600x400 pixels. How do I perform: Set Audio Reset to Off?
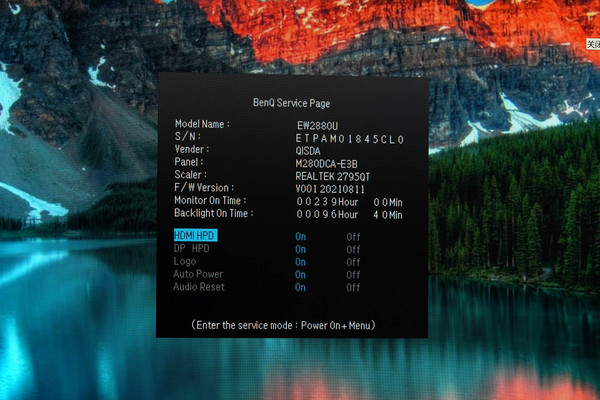[353, 287]
